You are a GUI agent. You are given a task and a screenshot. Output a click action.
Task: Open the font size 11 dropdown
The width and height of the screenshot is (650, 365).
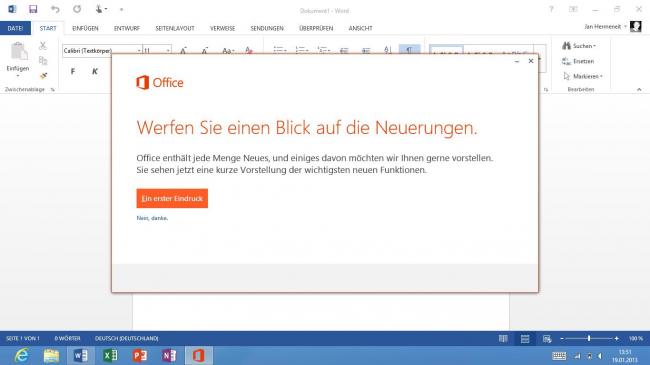168,51
